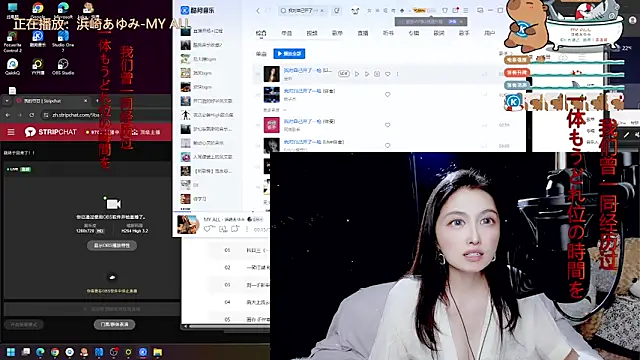Clear the Kugou search box text
This screenshot has width=640, height=360.
pyautogui.click(x=322, y=11)
